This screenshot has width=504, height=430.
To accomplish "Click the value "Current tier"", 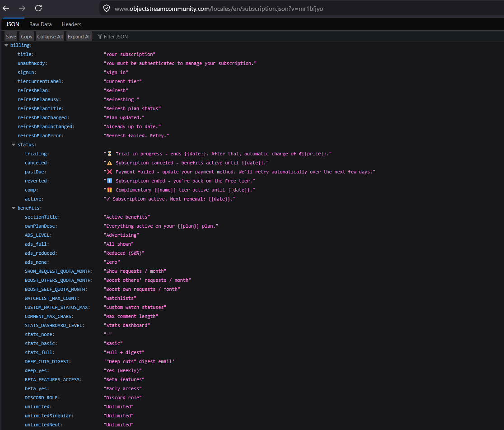I will point(123,82).
